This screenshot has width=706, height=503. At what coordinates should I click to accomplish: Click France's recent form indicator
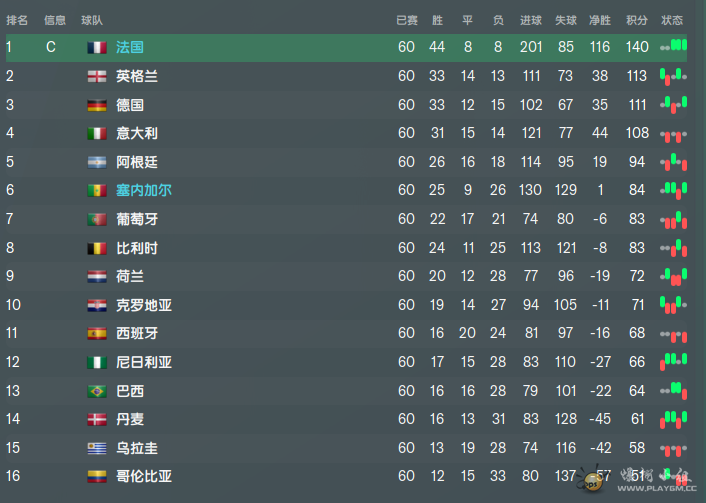(674, 46)
